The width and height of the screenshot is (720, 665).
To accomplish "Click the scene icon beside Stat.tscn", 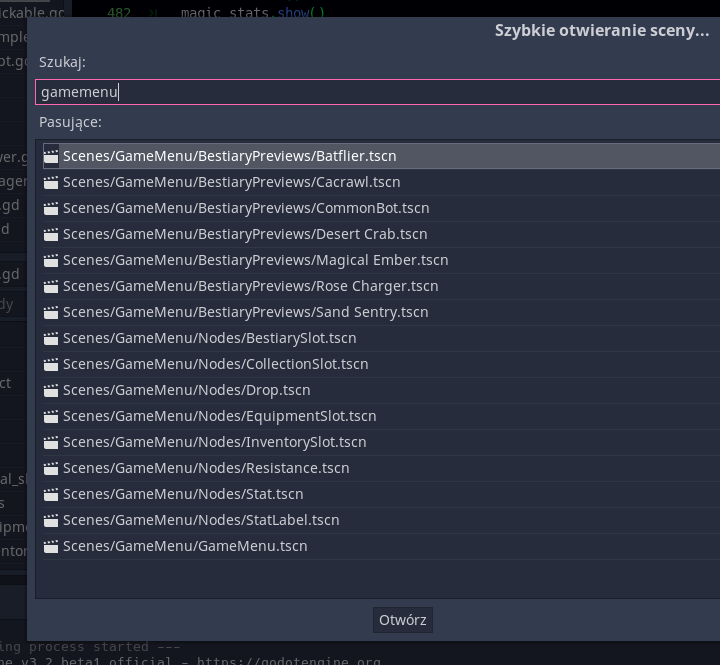I will (51, 495).
